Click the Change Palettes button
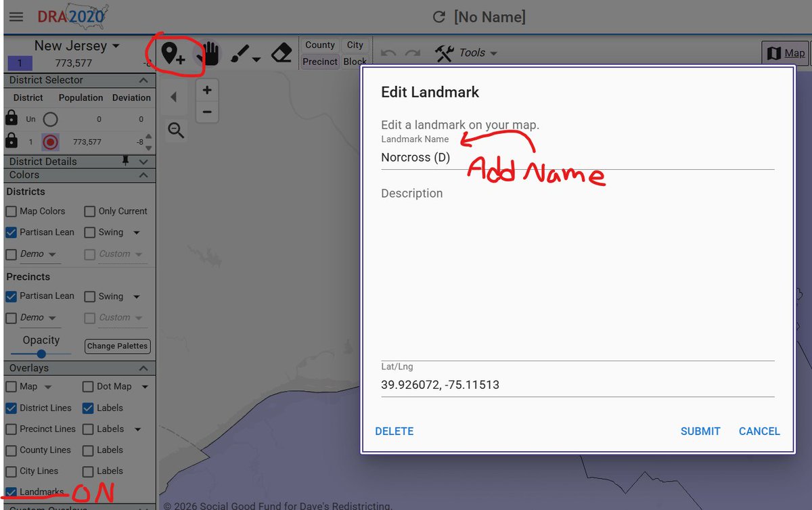 118,346
